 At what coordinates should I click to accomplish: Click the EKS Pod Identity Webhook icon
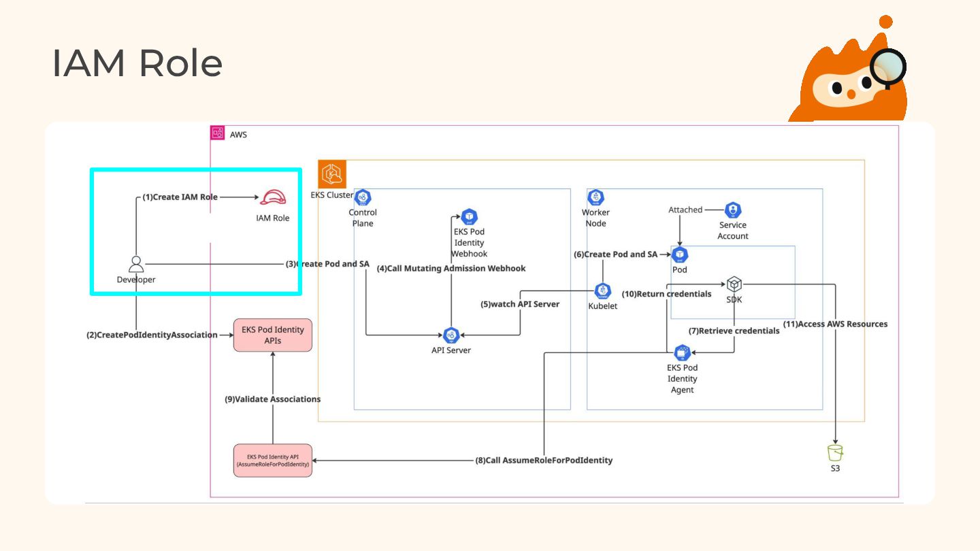(x=469, y=217)
